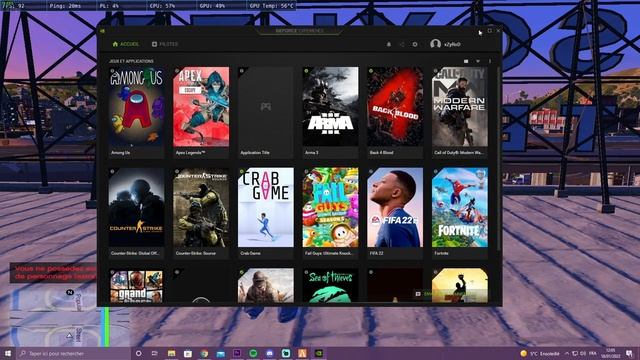Image resolution: width=640 pixels, height=360 pixels.
Task: Click the taskbar search box
Action: coord(74,353)
